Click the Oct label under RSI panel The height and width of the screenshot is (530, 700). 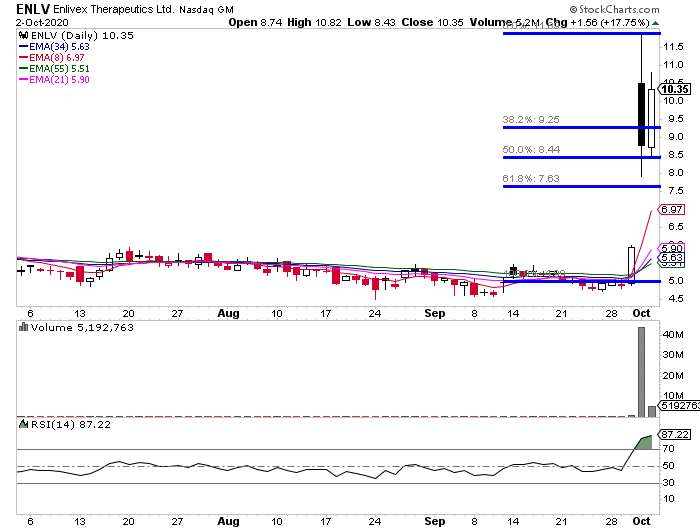(642, 521)
